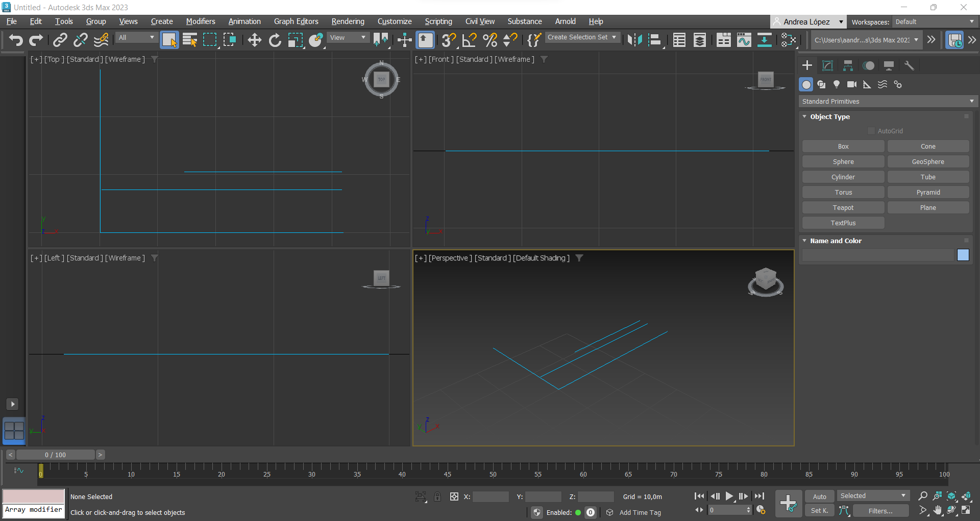Toggle Auto Key animation mode

[x=819, y=496]
